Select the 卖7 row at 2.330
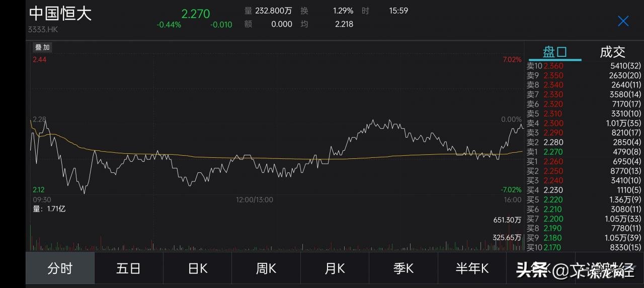 [x=584, y=94]
